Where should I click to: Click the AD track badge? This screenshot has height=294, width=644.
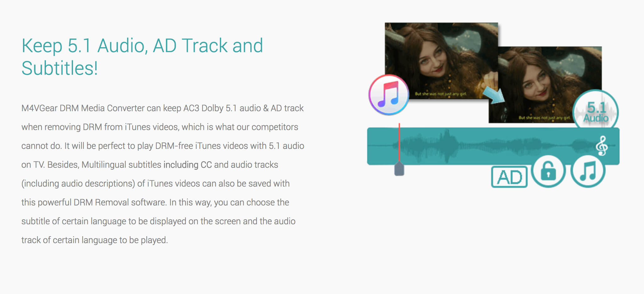[x=509, y=177]
